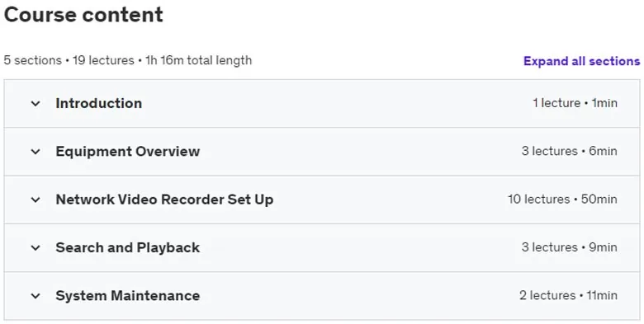
Task: Click the '1 lecture • 1min' label
Action: [x=575, y=103]
